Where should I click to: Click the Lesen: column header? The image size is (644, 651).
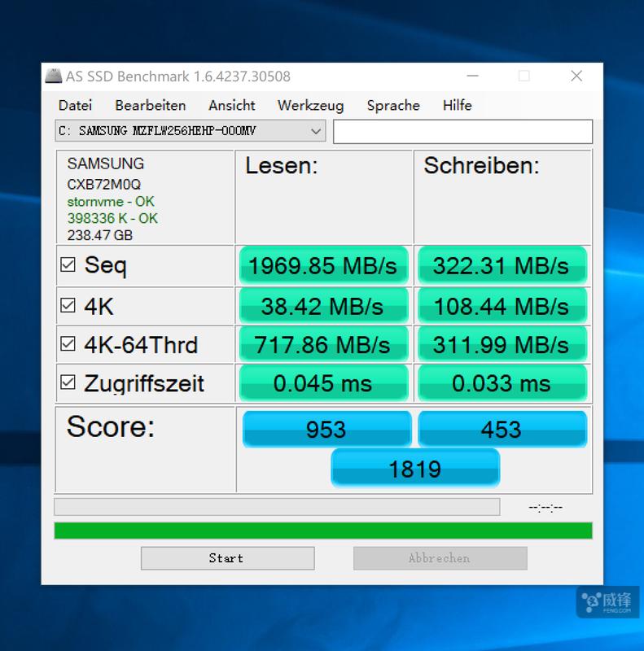281,165
